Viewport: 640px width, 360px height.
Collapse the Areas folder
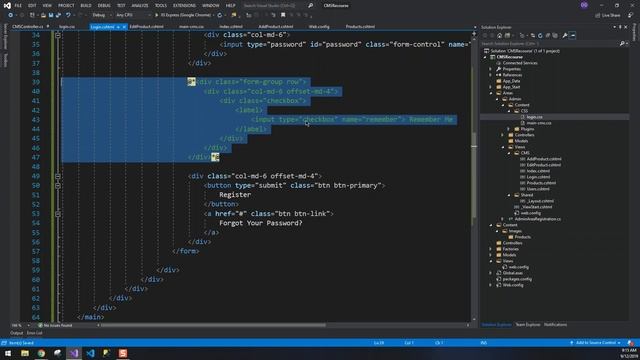click(x=491, y=93)
